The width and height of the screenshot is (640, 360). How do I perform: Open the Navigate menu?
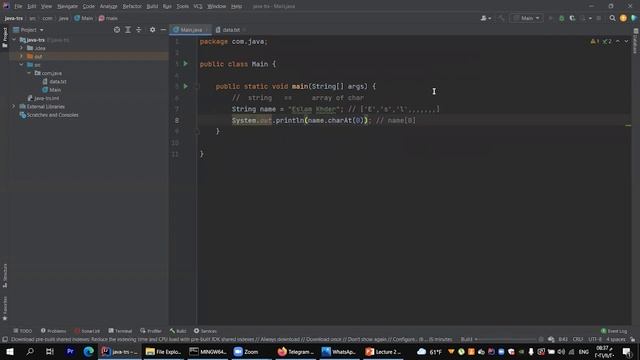pyautogui.click(x=67, y=6)
